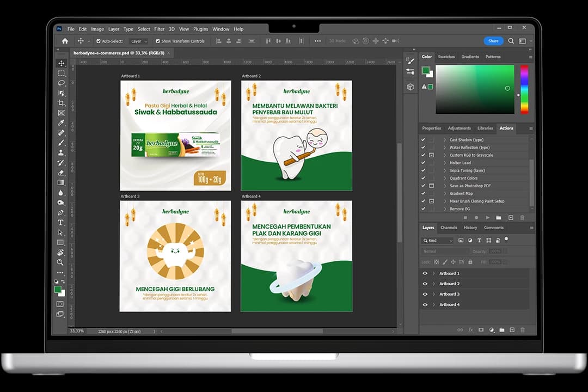
Task: Toggle the Auto-Select checkbox
Action: (x=99, y=41)
